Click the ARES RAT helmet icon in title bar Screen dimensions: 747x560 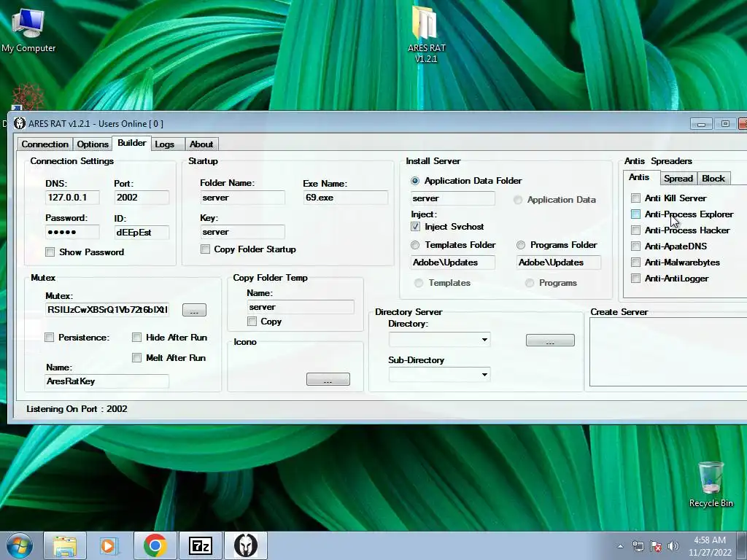pos(20,123)
